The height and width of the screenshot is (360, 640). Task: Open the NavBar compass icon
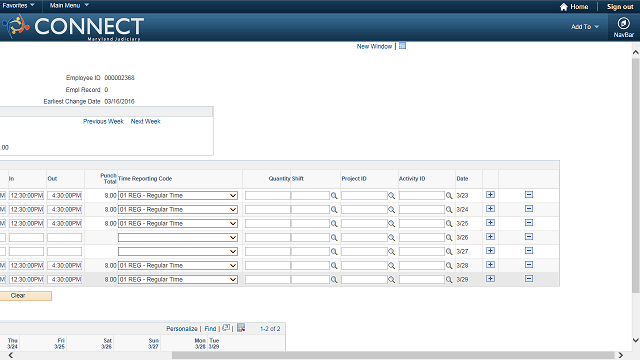pyautogui.click(x=623, y=24)
